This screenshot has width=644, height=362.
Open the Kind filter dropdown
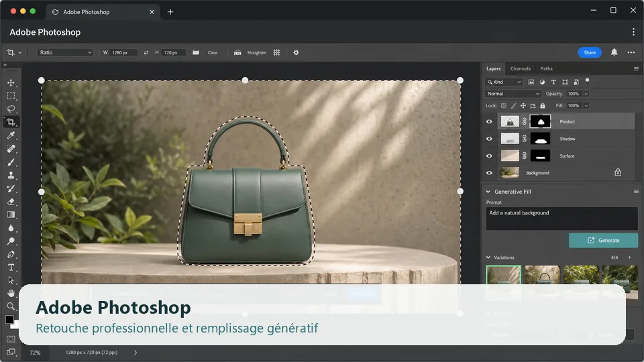tap(504, 82)
